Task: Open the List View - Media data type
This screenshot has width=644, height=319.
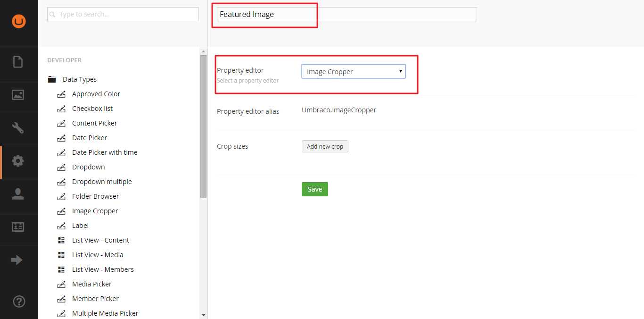Action: (98, 255)
